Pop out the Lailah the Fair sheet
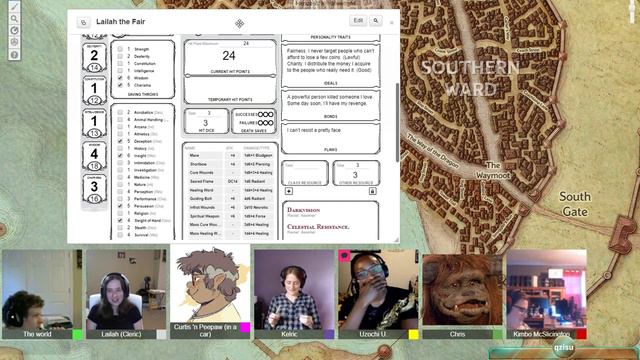640x360 pixels. (x=83, y=22)
